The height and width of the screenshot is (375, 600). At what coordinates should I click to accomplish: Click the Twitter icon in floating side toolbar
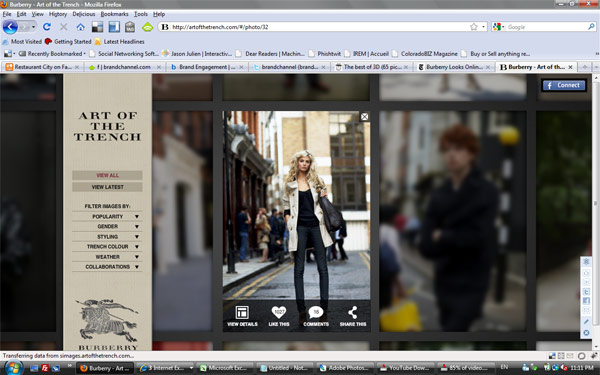[586, 292]
